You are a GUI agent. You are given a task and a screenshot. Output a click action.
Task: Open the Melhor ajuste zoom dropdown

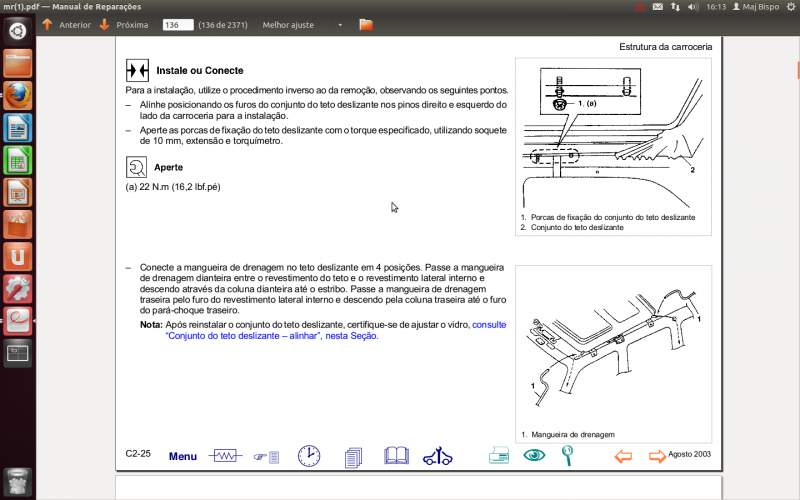tap(302, 24)
